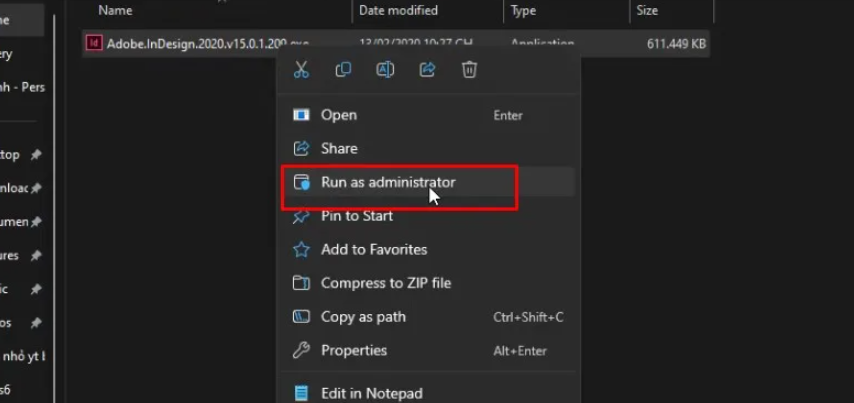The image size is (854, 403).
Task: Click the Copy icon in context menu
Action: [343, 69]
